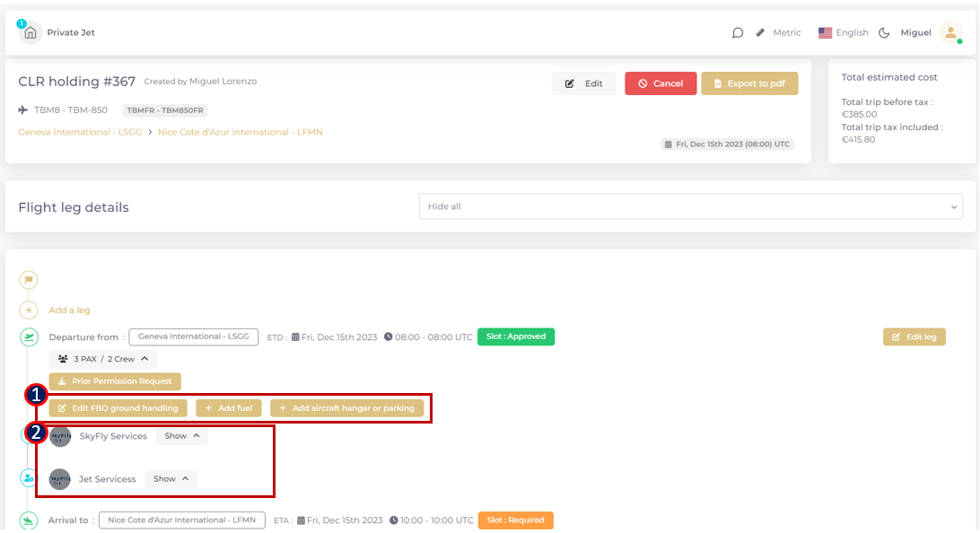980x533 pixels.
Task: Click the Add fuel button
Action: click(x=229, y=408)
